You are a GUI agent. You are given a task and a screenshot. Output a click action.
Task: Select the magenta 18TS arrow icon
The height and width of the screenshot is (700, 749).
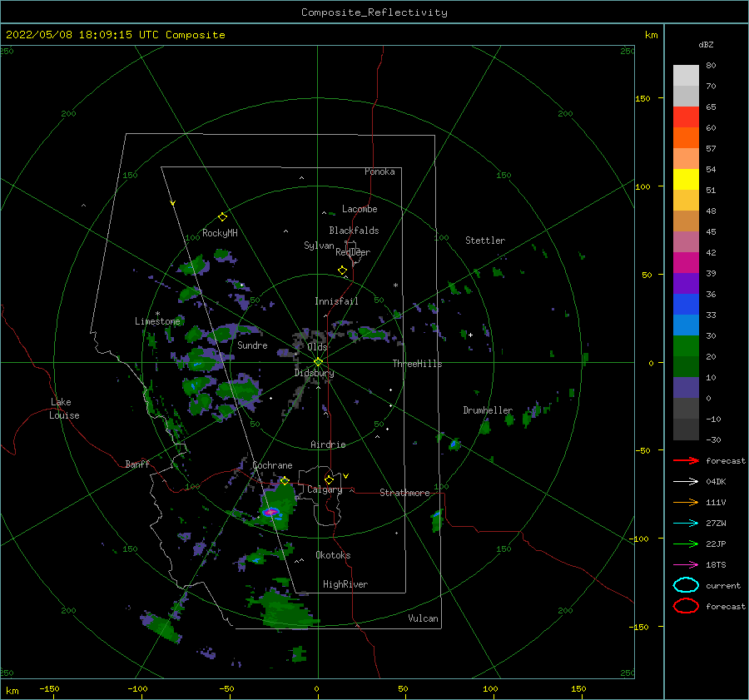point(686,565)
